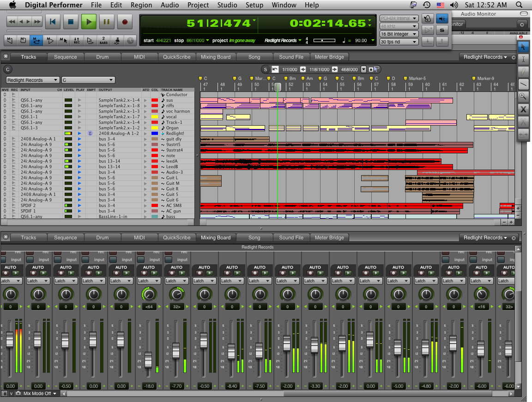Open the Mix Mode Off dropdown
This screenshot has width=532, height=402.
pos(40,394)
